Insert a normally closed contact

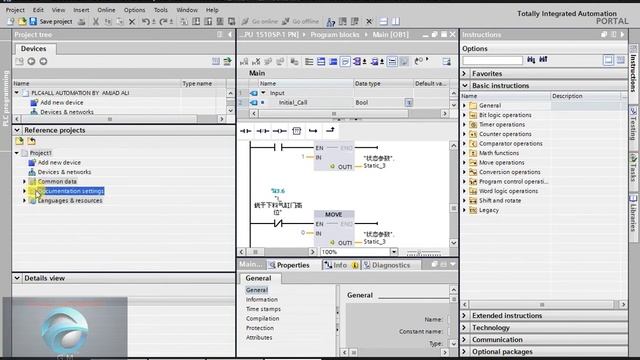pos(263,131)
